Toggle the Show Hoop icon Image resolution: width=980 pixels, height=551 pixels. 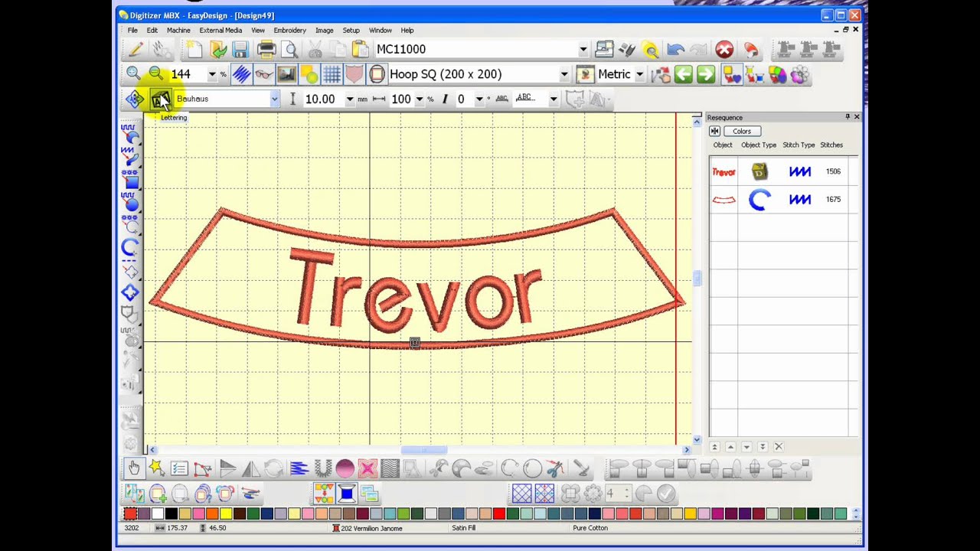click(377, 74)
